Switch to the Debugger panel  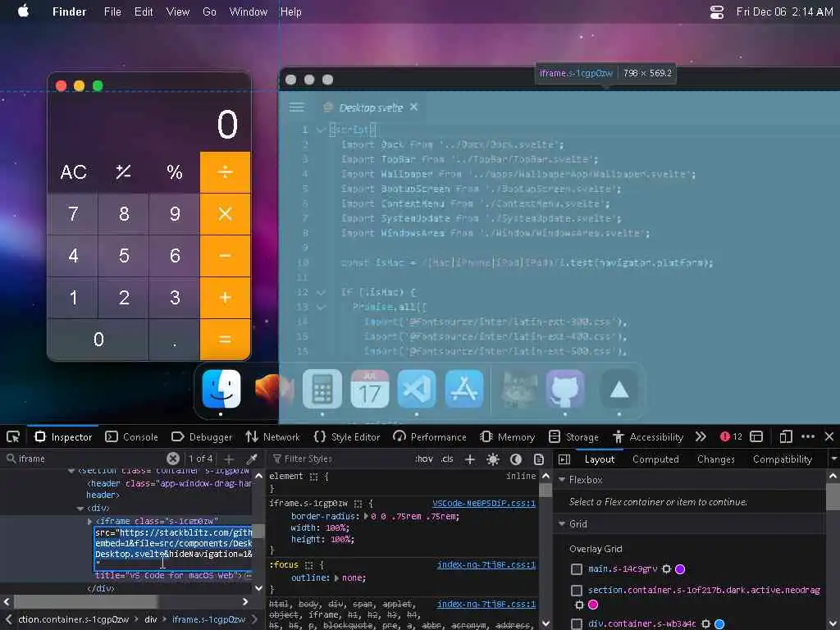[202, 436]
